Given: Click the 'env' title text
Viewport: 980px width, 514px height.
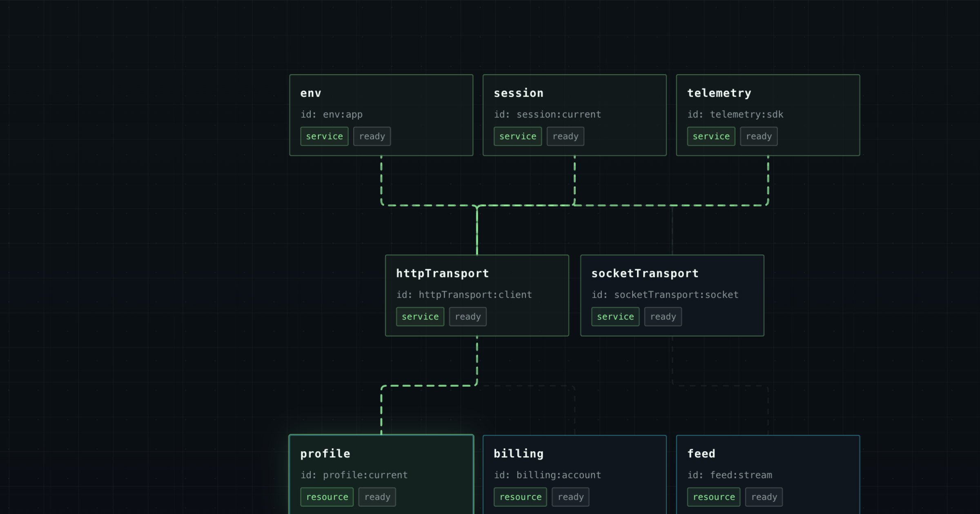Looking at the screenshot, I should point(311,93).
